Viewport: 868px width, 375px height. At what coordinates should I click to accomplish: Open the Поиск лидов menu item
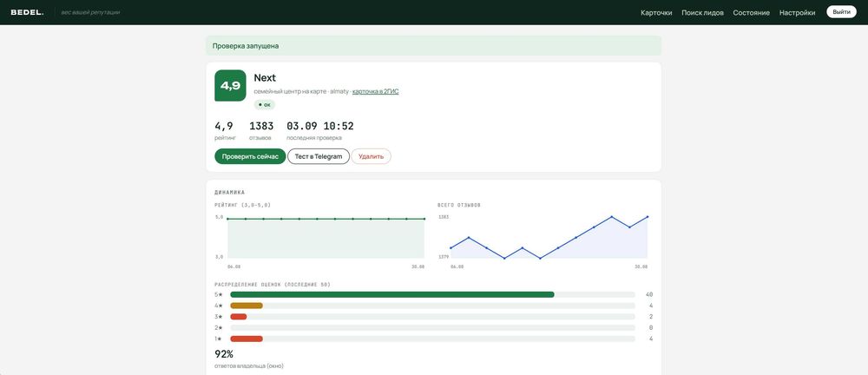(702, 13)
